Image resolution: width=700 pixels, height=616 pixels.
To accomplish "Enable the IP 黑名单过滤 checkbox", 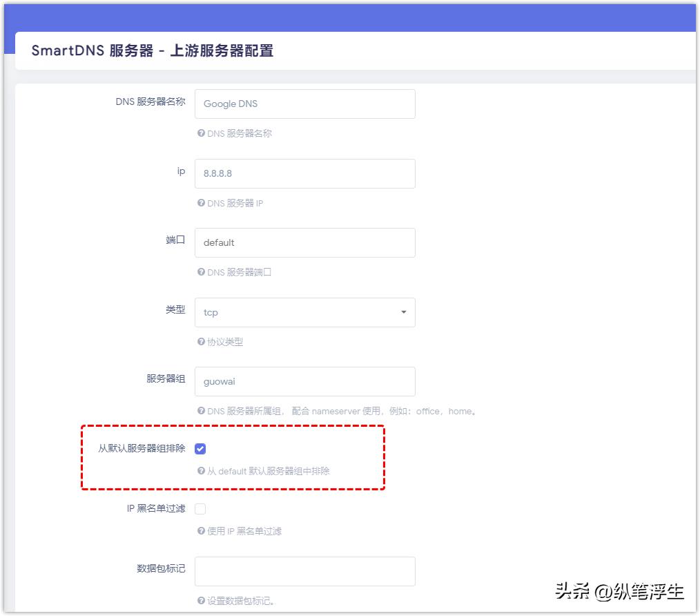I will 200,509.
